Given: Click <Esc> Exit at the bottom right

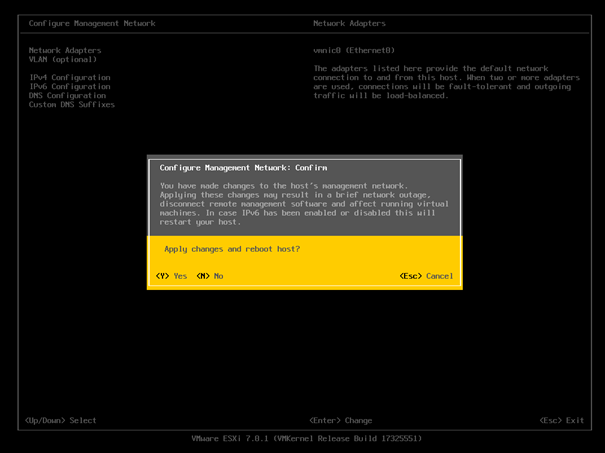Looking at the screenshot, I should 561,420.
